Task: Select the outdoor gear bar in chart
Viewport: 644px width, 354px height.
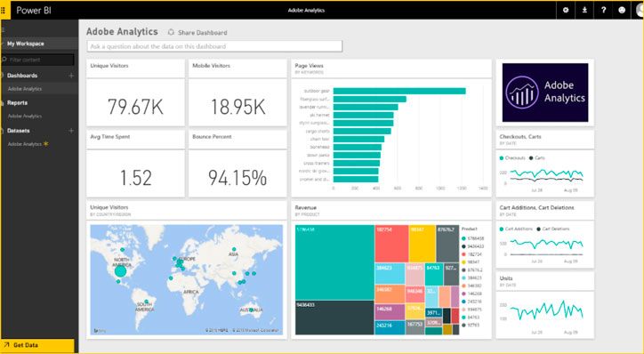Action: (399, 92)
